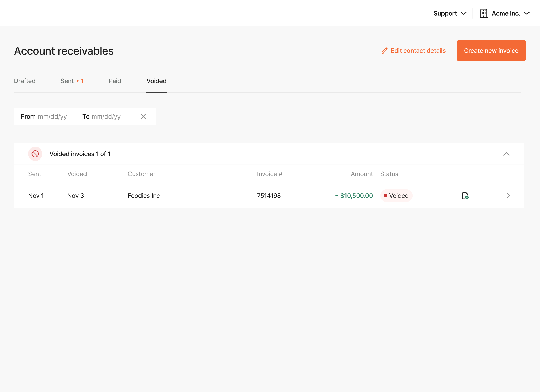Switch to the Paid tab
Viewport: 540px width, 392px height.
(x=115, y=81)
